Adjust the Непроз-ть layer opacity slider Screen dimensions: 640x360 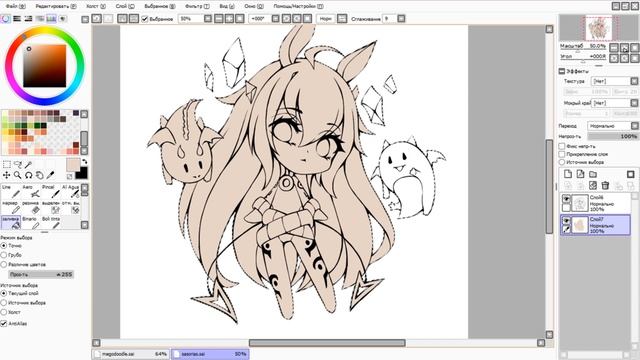(x=612, y=136)
